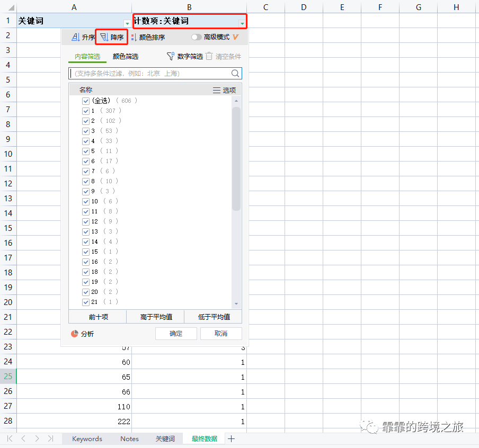Uncheck value 4 (33) checkbox

[86, 141]
